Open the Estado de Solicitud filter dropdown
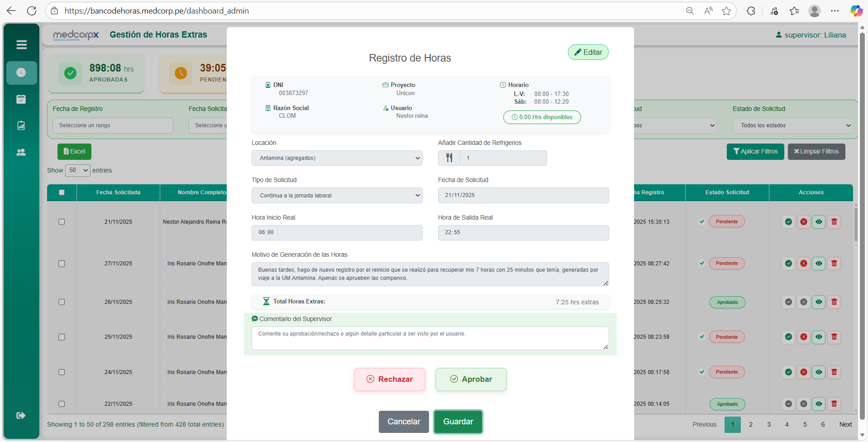This screenshot has width=868, height=442. coord(792,125)
